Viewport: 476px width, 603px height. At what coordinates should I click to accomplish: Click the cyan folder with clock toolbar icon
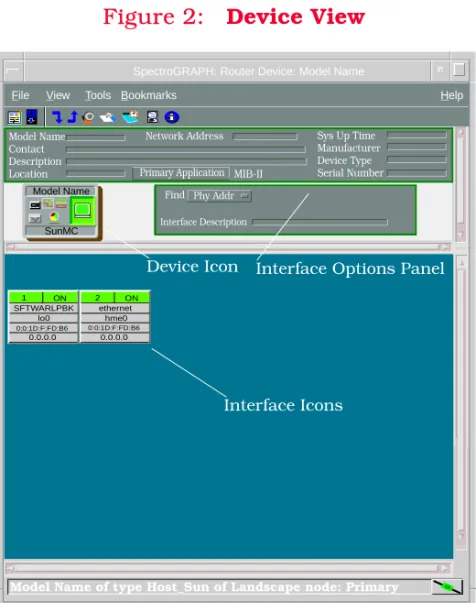(131, 117)
